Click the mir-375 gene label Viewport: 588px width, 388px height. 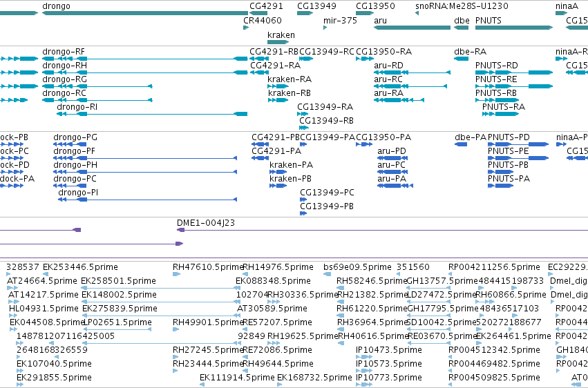click(340, 21)
